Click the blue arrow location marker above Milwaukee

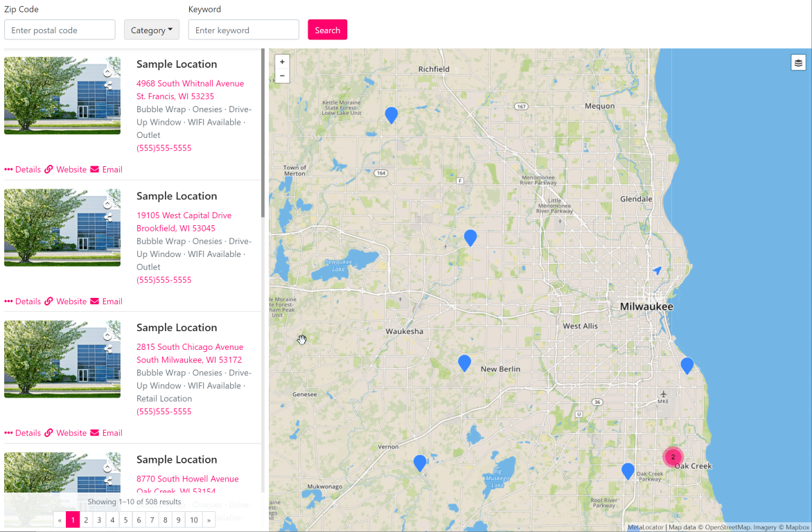pos(657,270)
